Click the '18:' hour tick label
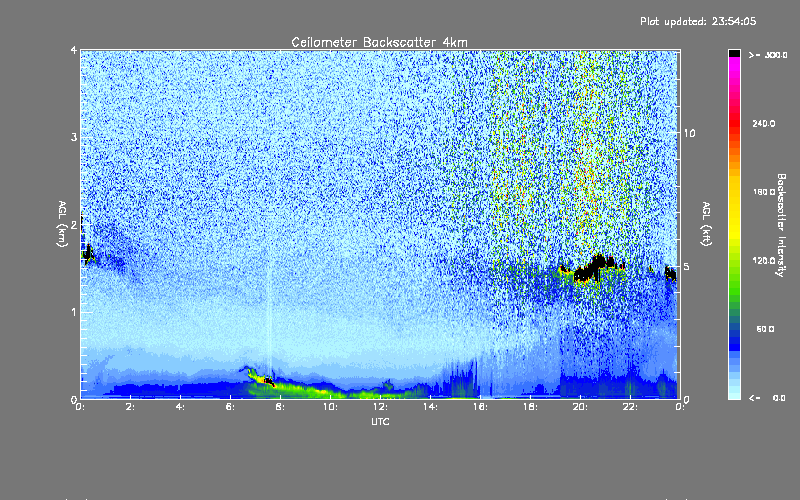Viewport: 800px width, 500px height. tap(530, 407)
